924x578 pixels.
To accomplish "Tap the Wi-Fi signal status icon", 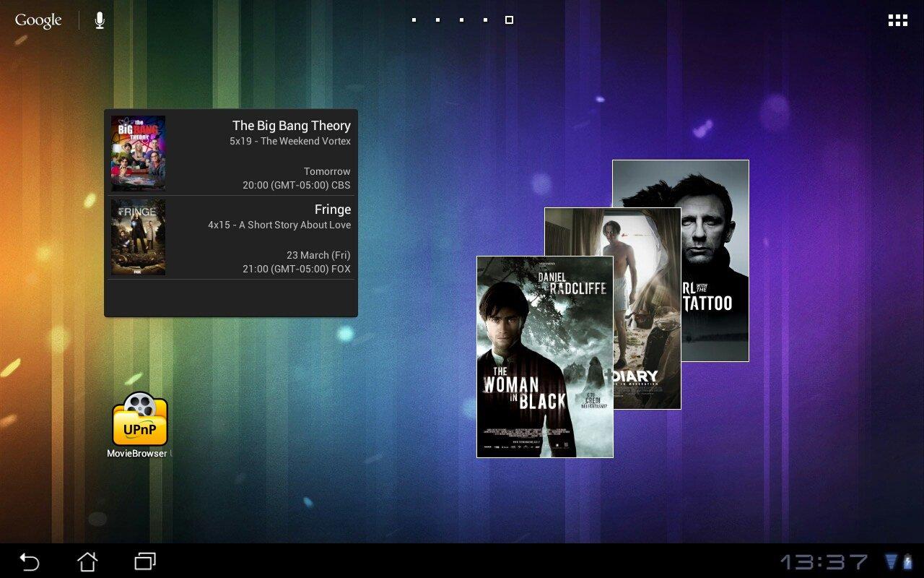I will tap(892, 561).
